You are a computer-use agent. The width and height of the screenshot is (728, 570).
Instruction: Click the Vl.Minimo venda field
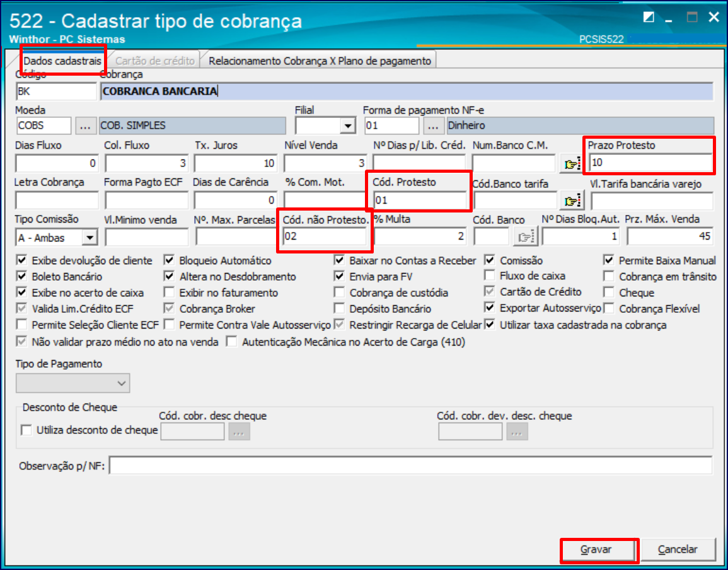(147, 237)
